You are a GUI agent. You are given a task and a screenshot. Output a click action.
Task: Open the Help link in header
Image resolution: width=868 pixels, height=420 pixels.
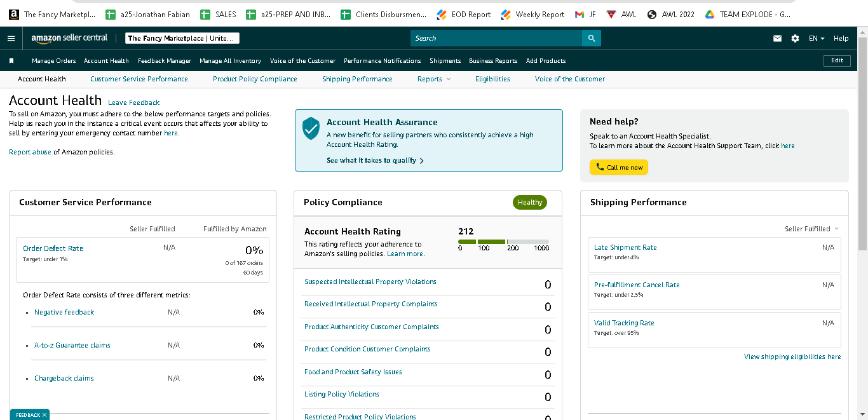pos(841,38)
